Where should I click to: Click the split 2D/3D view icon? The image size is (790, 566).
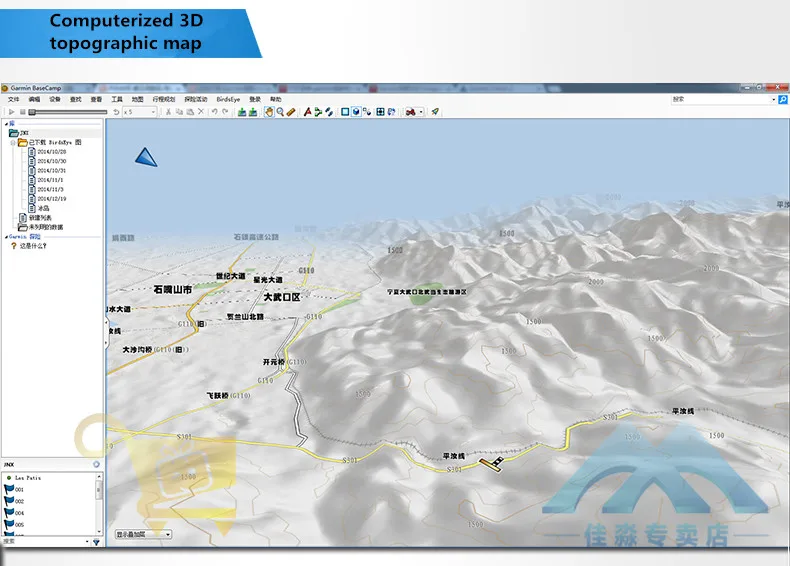click(367, 112)
